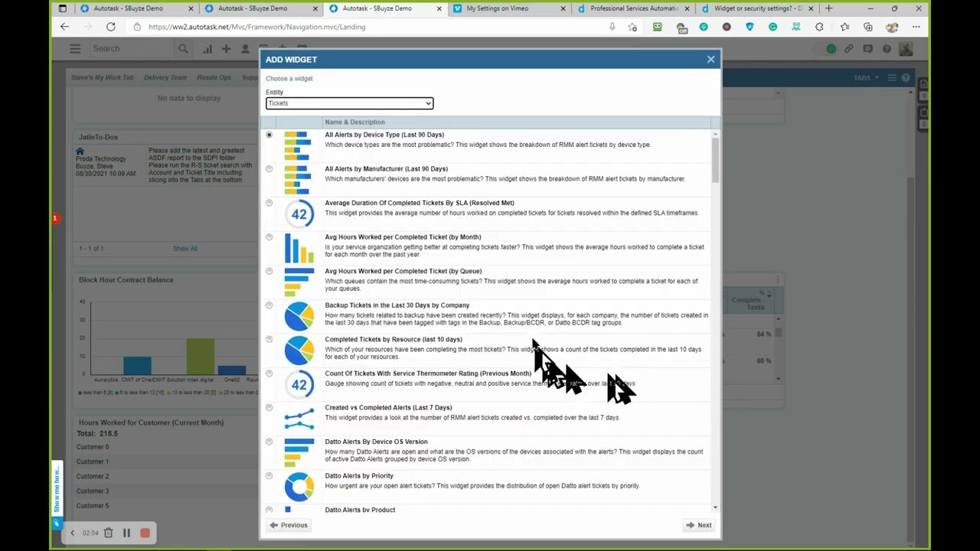
Task: Open the Entity dropdown showing Tickets
Action: coord(349,103)
